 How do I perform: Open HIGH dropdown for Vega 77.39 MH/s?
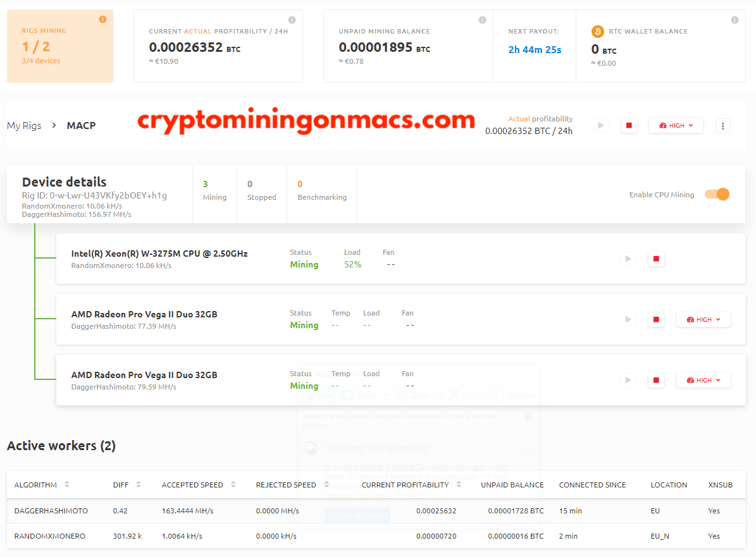[x=703, y=319]
